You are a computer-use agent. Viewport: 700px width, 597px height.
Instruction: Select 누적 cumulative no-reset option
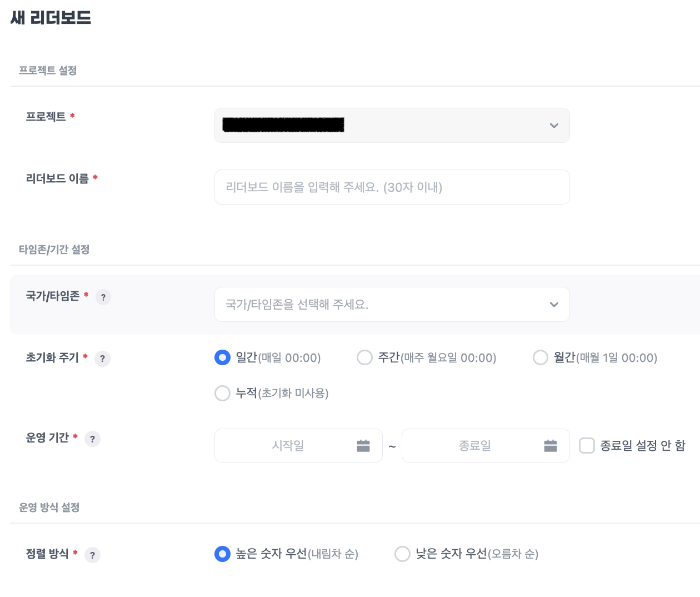(222, 393)
